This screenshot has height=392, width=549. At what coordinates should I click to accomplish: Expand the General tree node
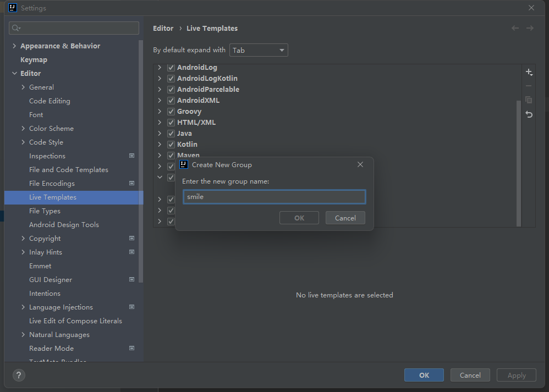coord(23,87)
